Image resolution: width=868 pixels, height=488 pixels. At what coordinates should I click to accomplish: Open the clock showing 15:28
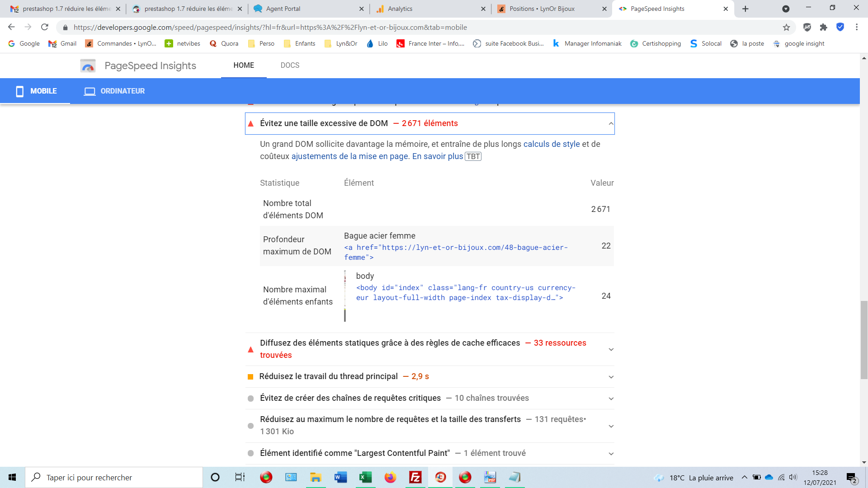click(x=820, y=478)
